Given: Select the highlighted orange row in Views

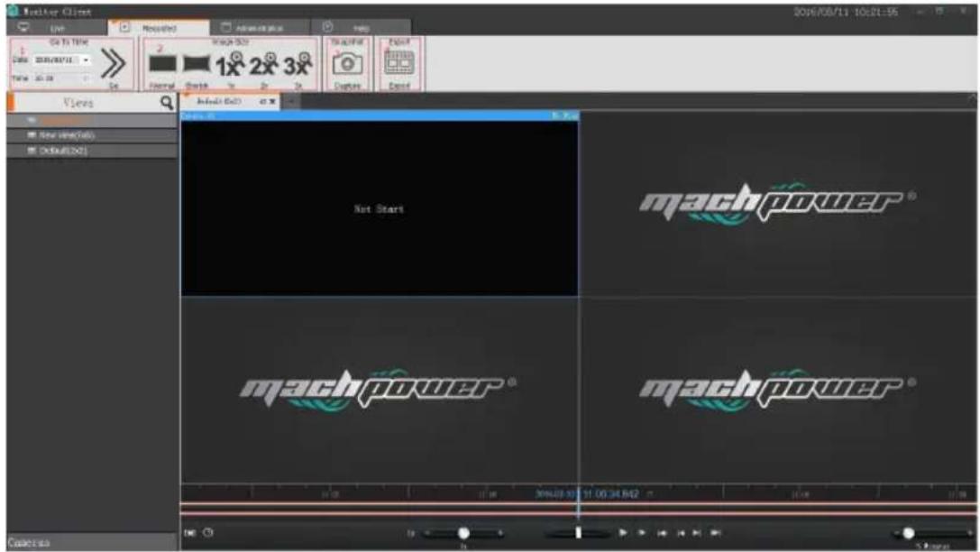Looking at the screenshot, I should pos(92,120).
